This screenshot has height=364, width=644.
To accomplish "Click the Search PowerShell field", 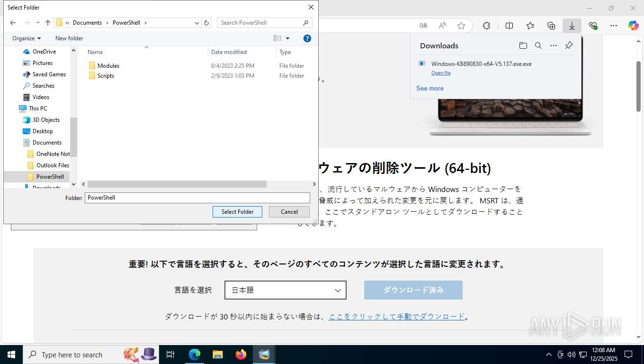I will tap(264, 23).
